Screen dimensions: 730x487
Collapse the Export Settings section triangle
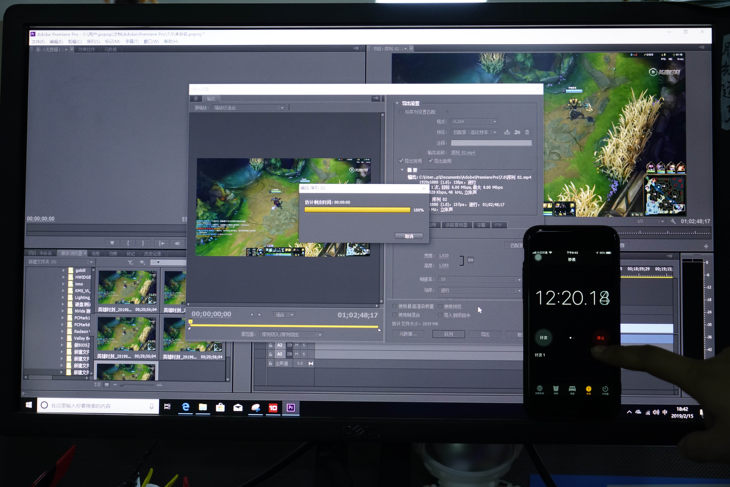(x=397, y=103)
